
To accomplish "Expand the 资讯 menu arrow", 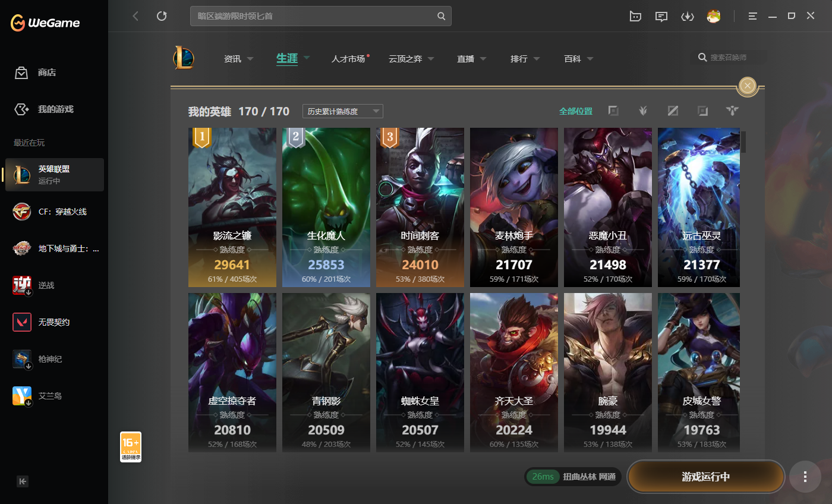I will [x=250, y=59].
